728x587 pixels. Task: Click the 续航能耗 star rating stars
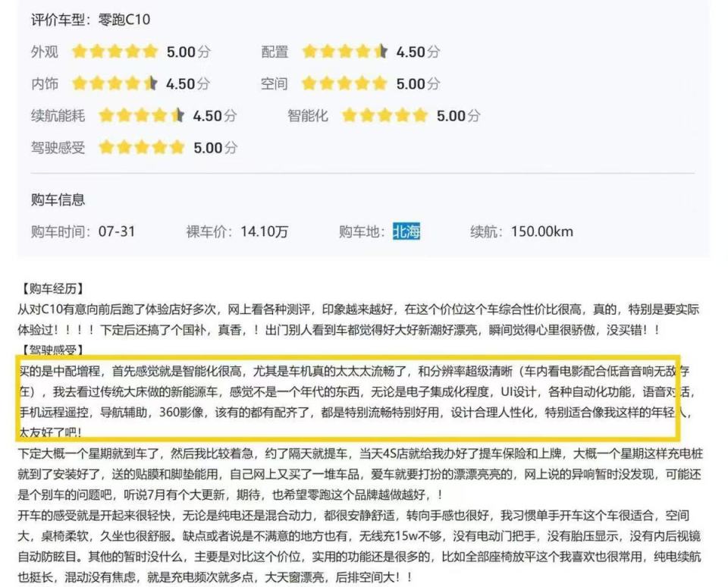(x=142, y=115)
